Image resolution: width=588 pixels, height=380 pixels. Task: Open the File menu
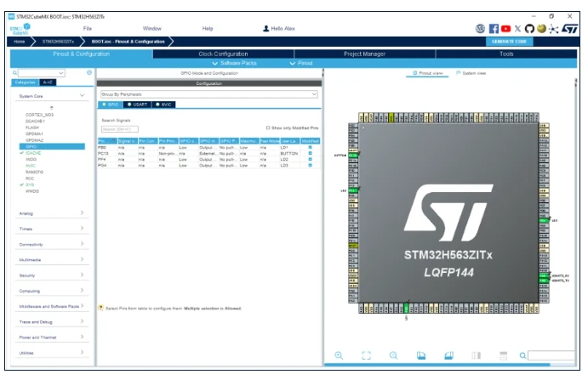[x=88, y=29]
